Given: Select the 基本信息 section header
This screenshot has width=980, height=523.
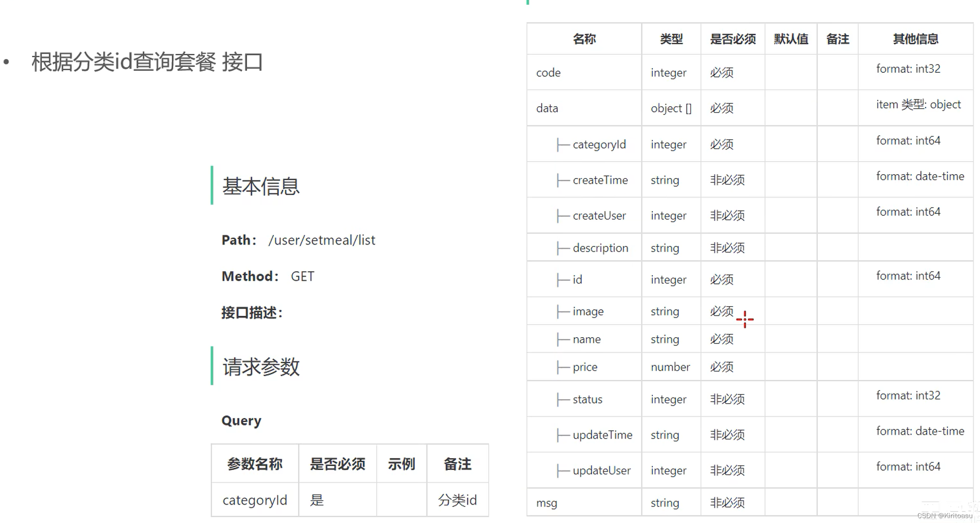Looking at the screenshot, I should coord(260,186).
